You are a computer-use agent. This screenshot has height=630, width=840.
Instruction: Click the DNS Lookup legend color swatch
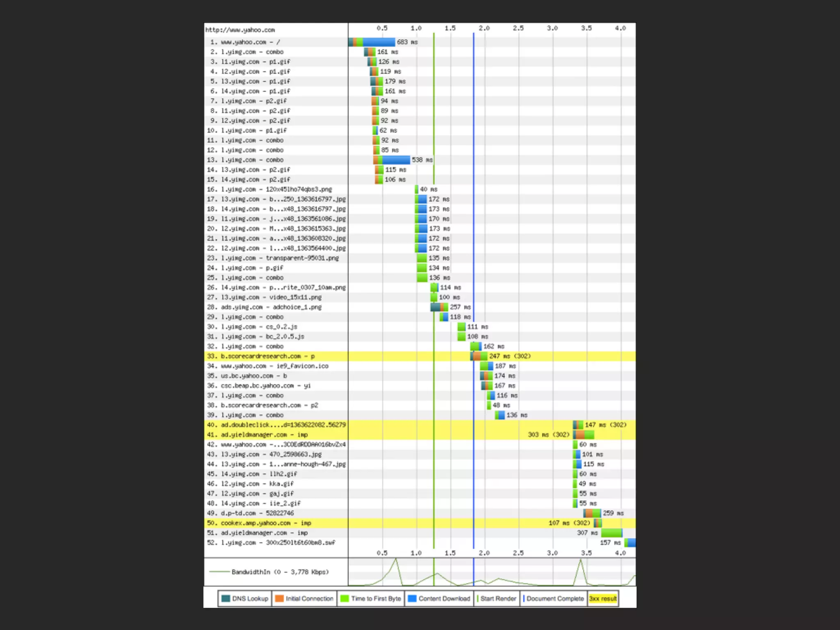click(x=226, y=598)
